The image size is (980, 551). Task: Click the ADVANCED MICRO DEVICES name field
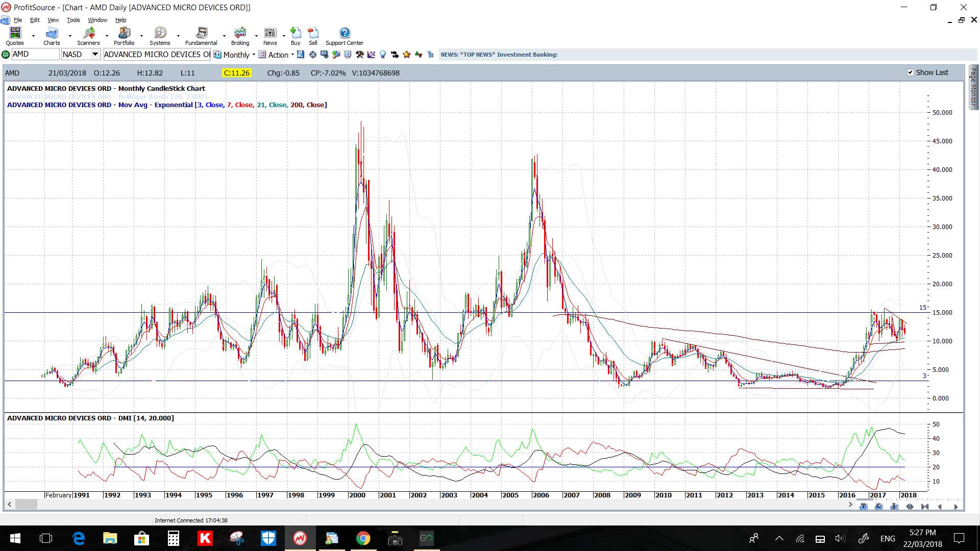157,55
